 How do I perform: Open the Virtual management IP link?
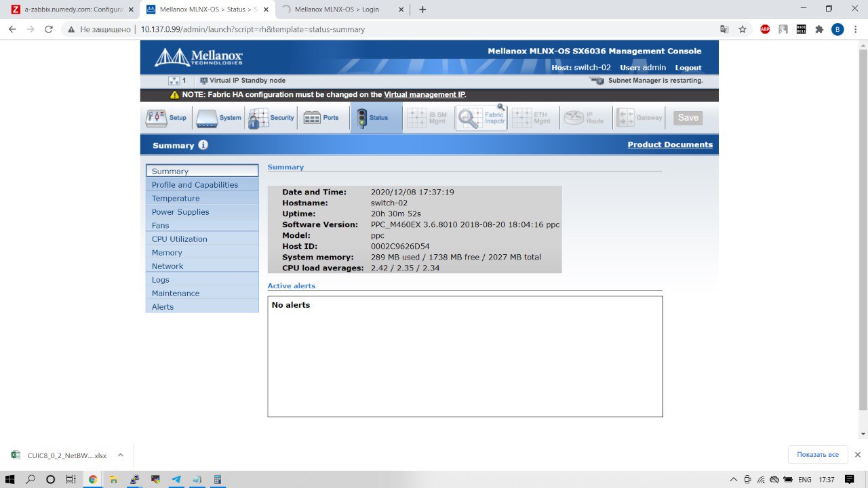[x=425, y=95]
